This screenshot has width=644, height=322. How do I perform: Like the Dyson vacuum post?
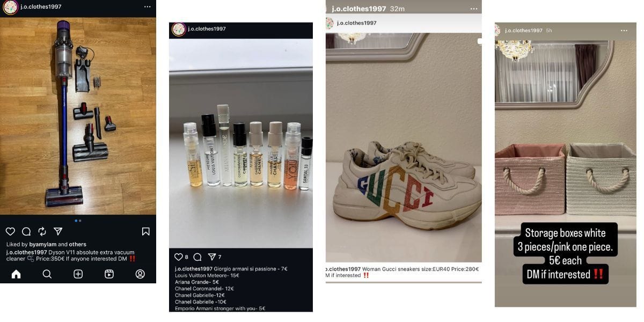(10, 231)
